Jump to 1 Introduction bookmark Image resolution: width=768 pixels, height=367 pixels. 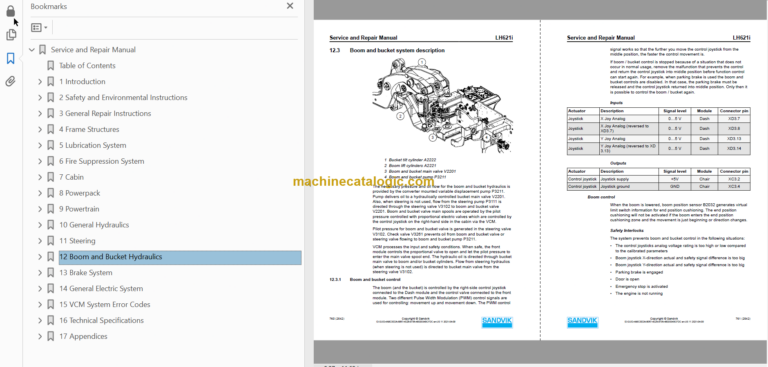click(82, 81)
